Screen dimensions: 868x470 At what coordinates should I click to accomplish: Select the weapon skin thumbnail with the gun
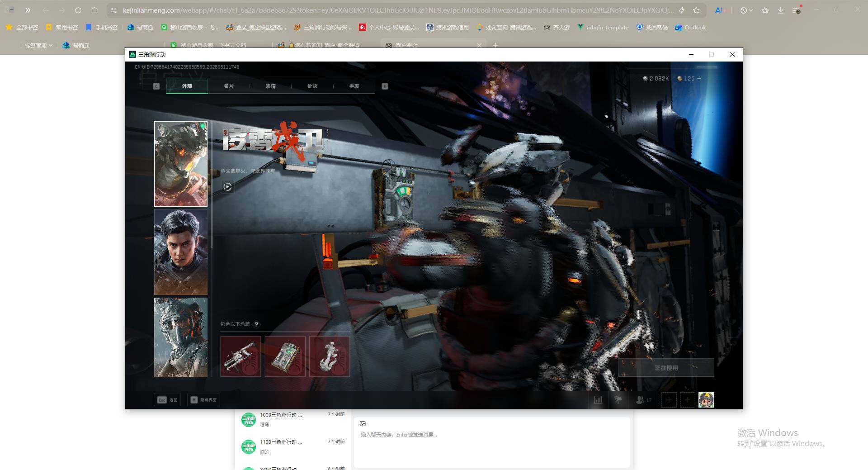tap(241, 356)
